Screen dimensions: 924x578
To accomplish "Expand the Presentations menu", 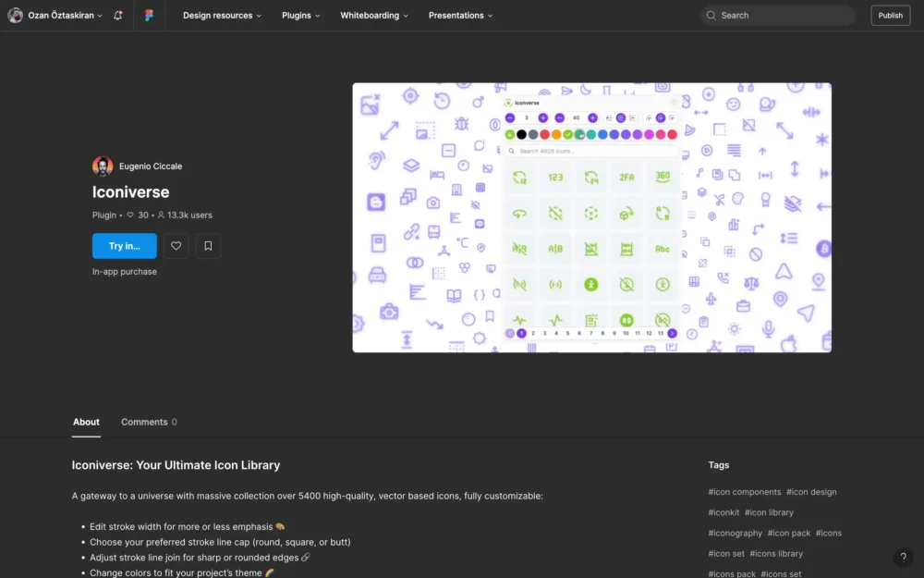I will click(460, 16).
